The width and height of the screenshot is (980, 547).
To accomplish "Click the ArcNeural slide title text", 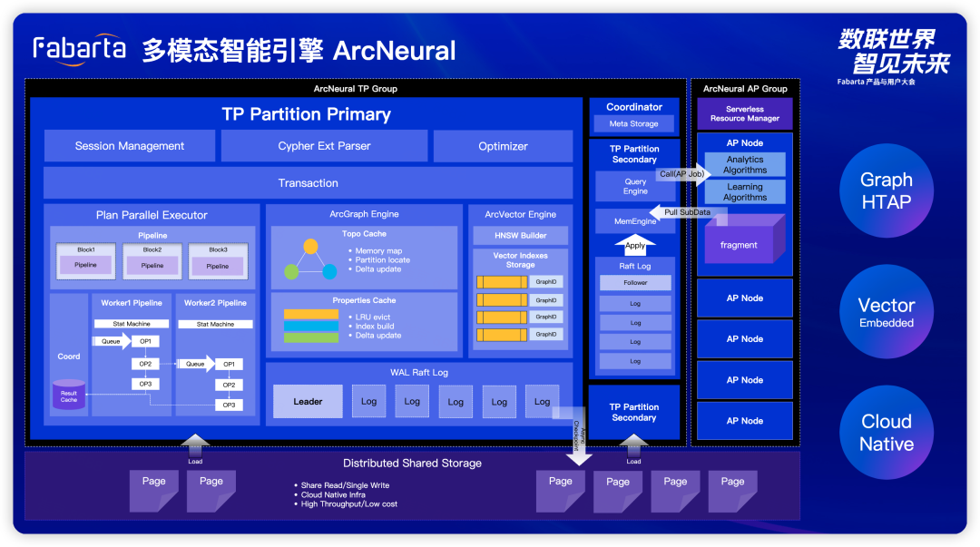I will (299, 51).
